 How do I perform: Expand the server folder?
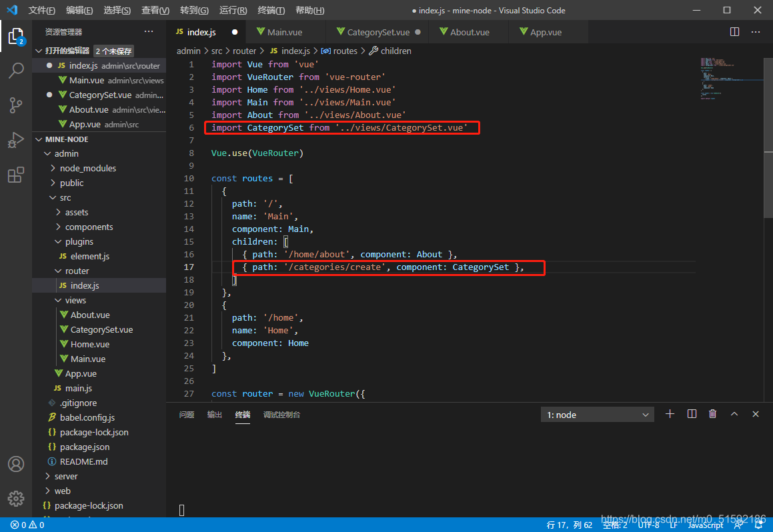point(65,476)
